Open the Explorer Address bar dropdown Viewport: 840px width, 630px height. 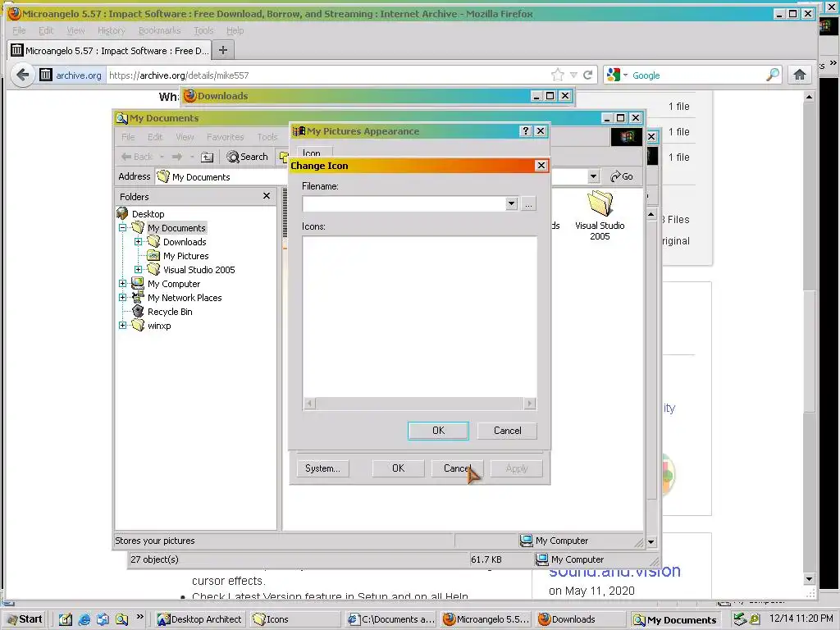click(x=593, y=176)
